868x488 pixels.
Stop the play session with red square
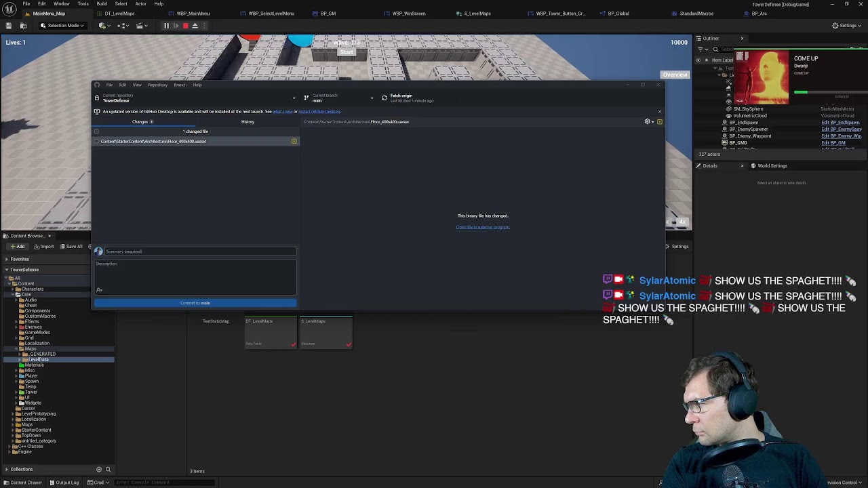click(185, 26)
